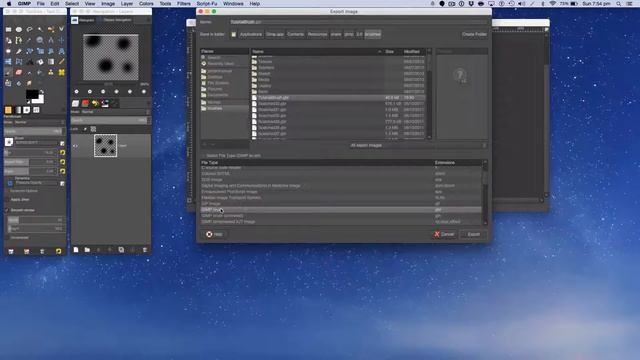Zoom out in Navigation panel

click(76, 91)
